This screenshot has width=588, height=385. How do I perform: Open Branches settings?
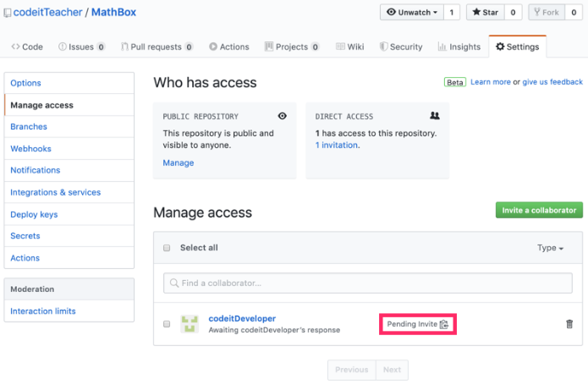point(69,127)
